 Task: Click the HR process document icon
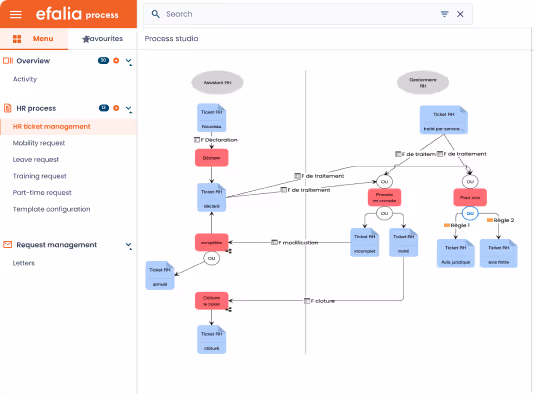[x=7, y=108]
